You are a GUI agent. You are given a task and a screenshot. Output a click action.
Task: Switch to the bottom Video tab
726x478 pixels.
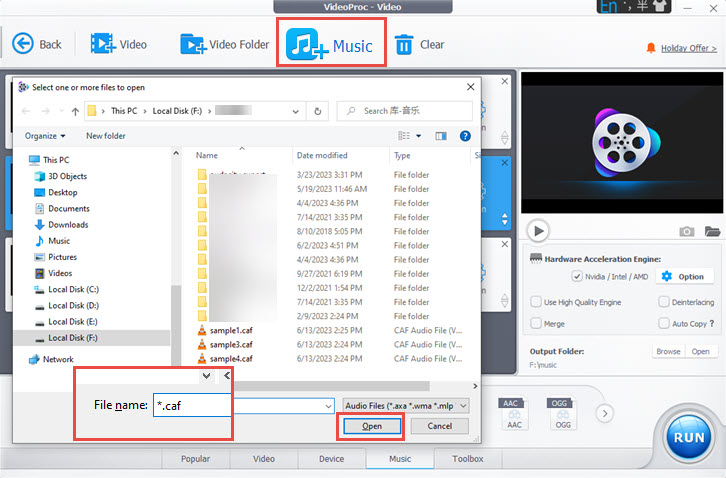(264, 459)
